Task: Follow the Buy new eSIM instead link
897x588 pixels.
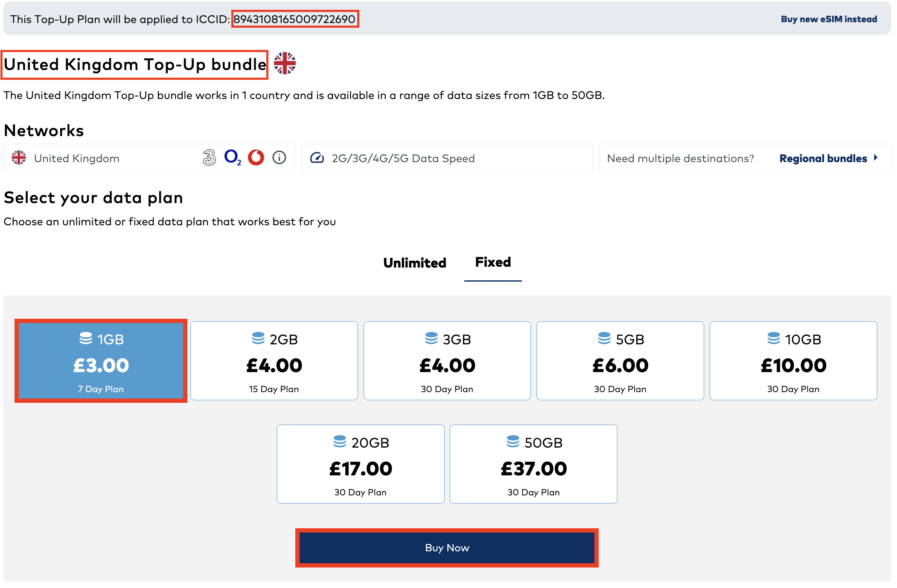Action: pos(829,19)
